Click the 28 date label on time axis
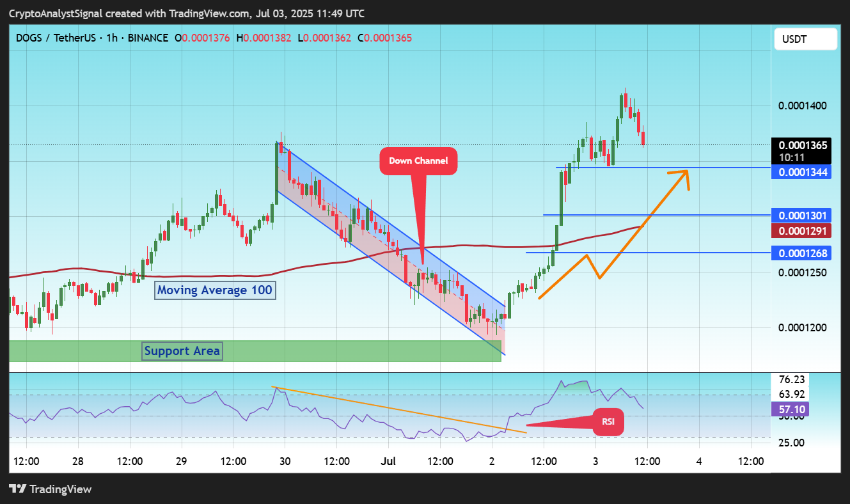Viewport: 850px width, 504px height. click(78, 461)
